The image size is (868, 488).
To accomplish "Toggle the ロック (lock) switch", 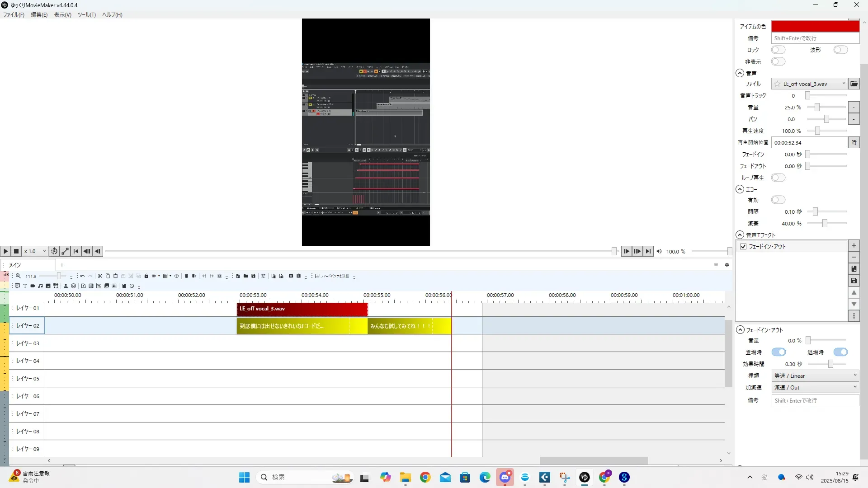I will (778, 50).
